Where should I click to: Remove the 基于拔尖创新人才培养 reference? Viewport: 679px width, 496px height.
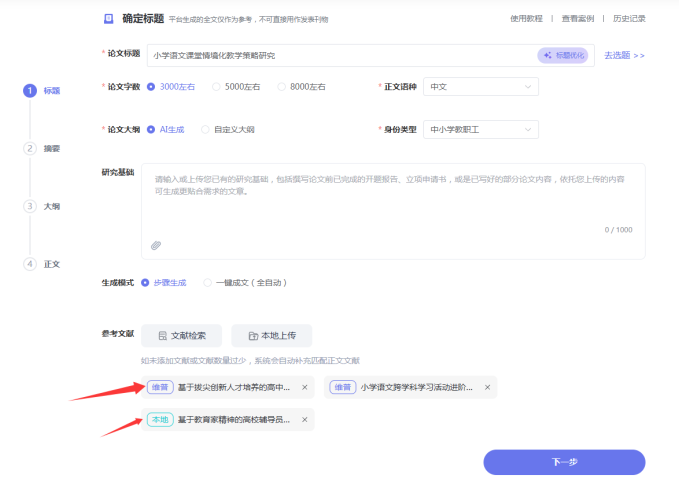point(305,387)
